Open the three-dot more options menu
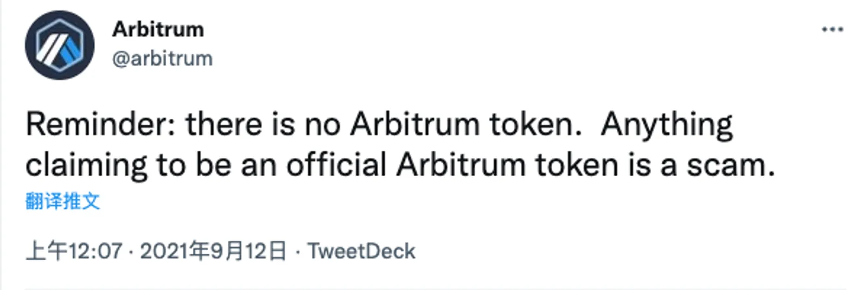This screenshot has width=868, height=290. pos(832,29)
